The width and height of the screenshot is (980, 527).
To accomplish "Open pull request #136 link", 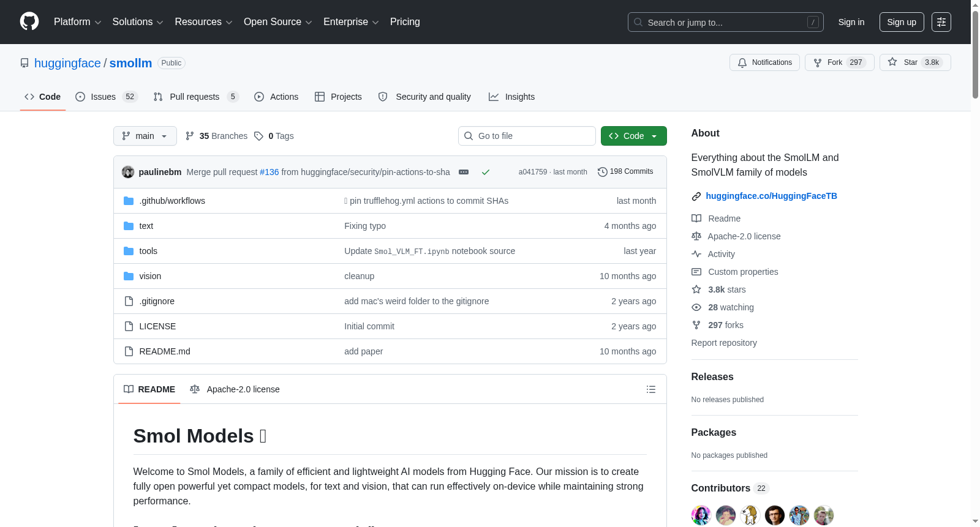I will click(x=269, y=172).
